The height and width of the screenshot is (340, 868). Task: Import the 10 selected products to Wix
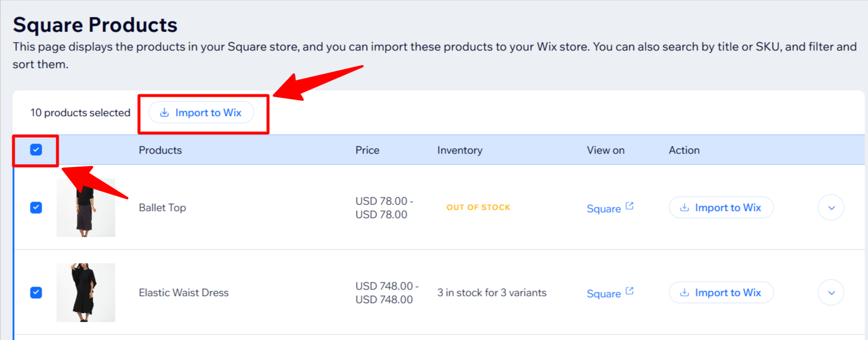pos(201,113)
